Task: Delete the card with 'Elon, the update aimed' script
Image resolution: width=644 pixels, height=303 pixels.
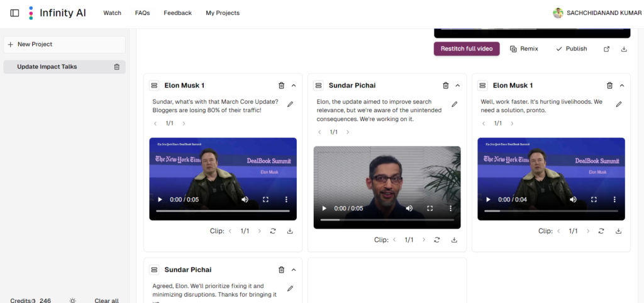Action: (445, 86)
